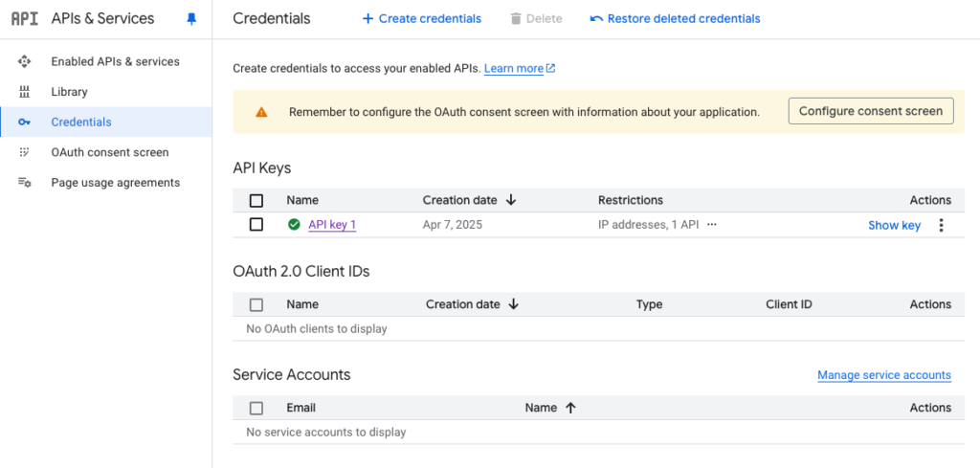980x468 pixels.
Task: Click the green check status icon for API key 1
Action: (294, 224)
